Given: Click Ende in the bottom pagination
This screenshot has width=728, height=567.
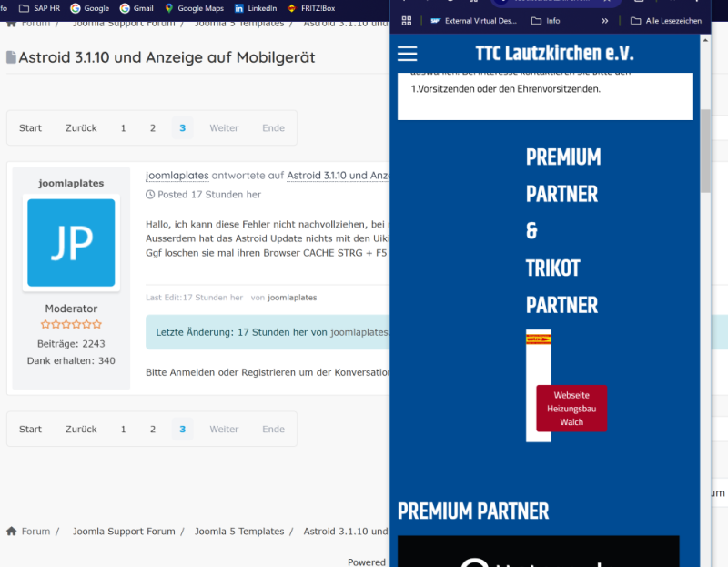Looking at the screenshot, I should (x=274, y=429).
